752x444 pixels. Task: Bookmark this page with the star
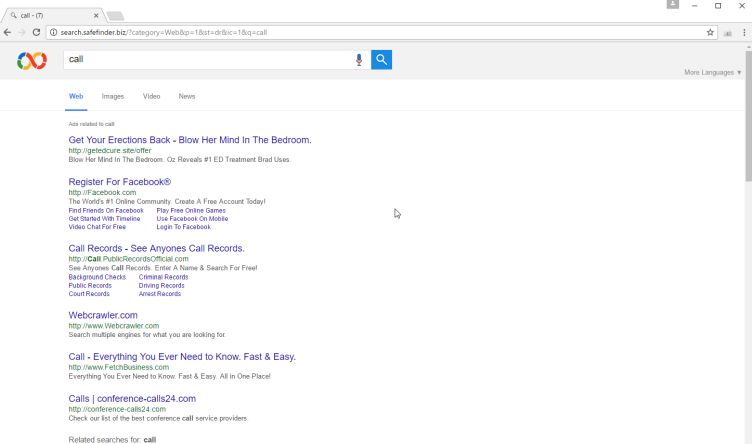pyautogui.click(x=711, y=32)
